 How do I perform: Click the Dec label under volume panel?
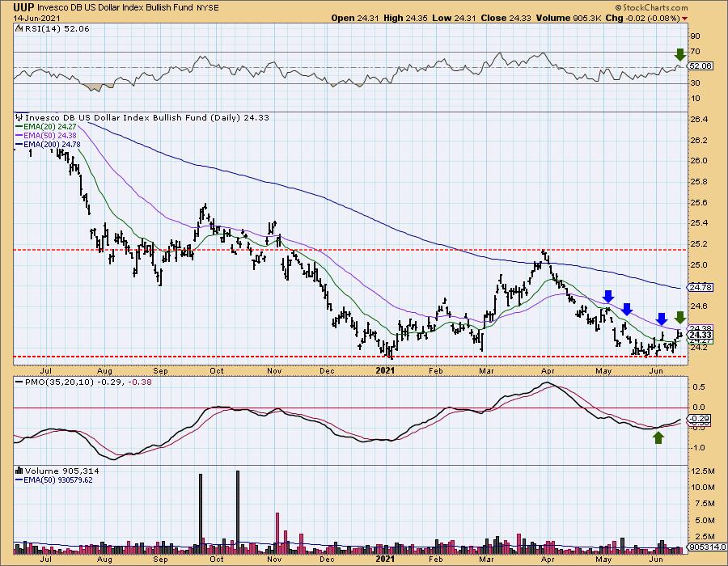pyautogui.click(x=328, y=559)
